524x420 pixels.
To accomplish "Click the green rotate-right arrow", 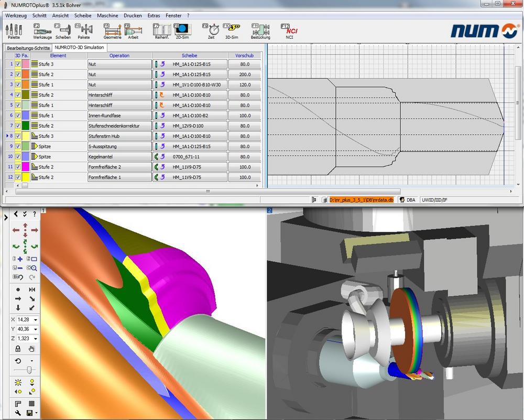I will (35, 246).
